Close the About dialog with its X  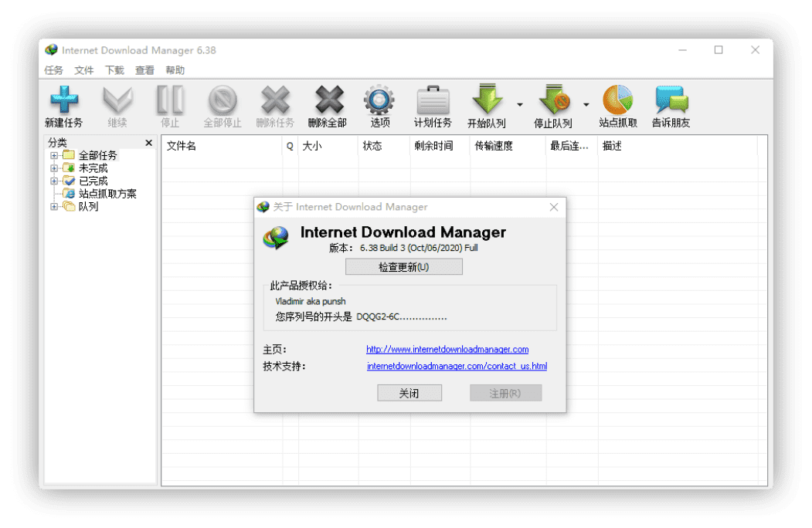click(554, 207)
